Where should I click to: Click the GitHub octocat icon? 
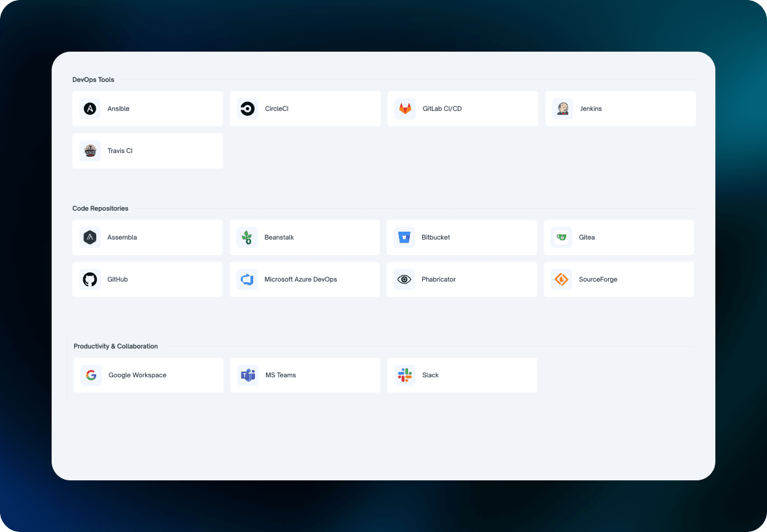tap(90, 279)
